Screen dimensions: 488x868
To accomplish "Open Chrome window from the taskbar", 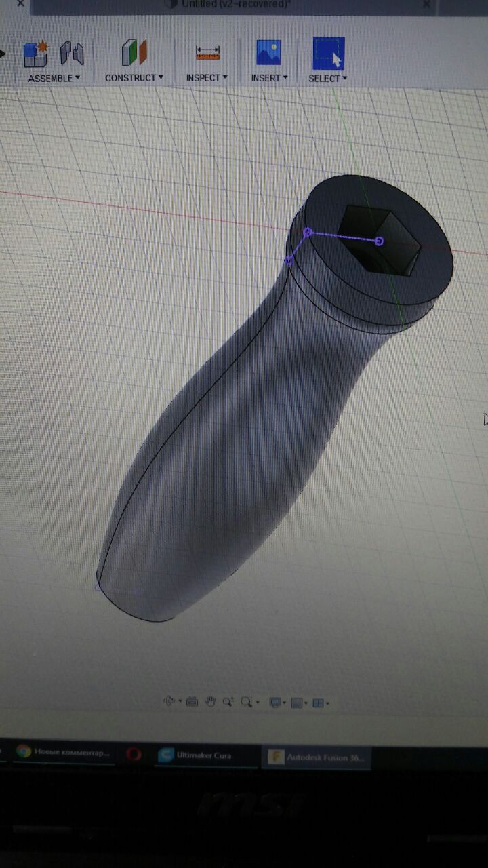I will click(64, 752).
